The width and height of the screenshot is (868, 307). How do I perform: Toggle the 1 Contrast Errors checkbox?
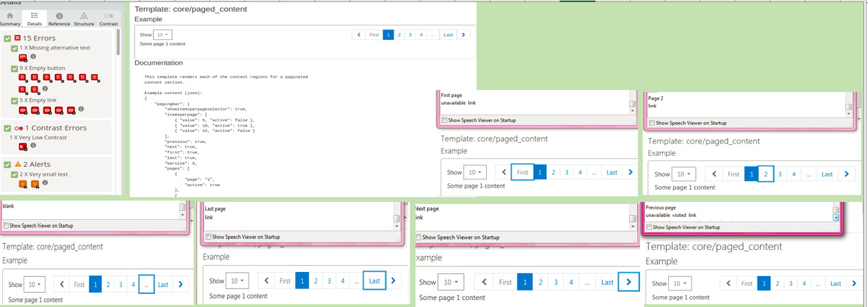coord(8,128)
